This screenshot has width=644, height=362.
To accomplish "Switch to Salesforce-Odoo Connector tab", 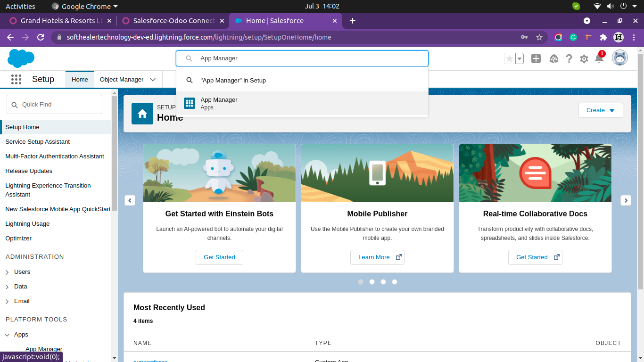I will (x=173, y=21).
